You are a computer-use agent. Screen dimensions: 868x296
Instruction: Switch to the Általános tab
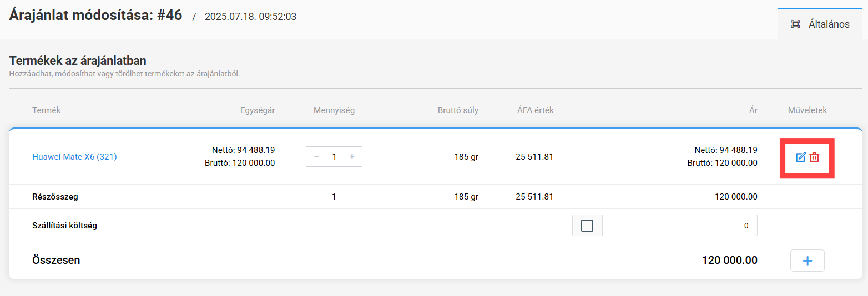click(x=829, y=24)
